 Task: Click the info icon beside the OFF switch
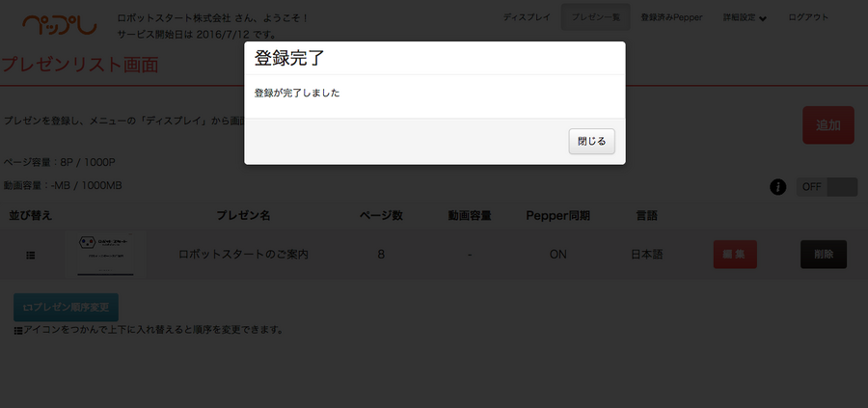coord(777,187)
